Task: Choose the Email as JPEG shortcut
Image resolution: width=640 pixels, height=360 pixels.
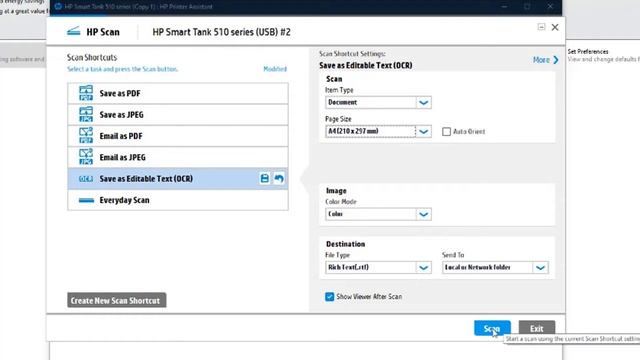Action: (x=178, y=157)
